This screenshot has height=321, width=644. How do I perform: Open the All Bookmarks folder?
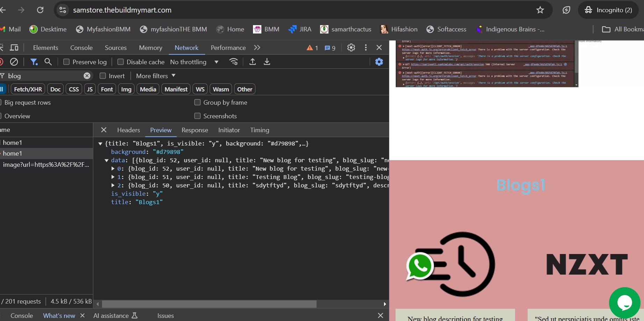point(623,29)
